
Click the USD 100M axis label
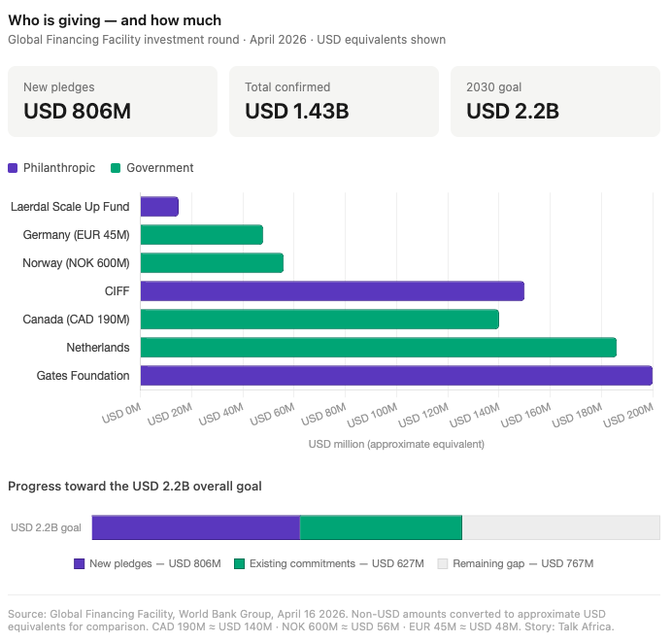pos(373,416)
